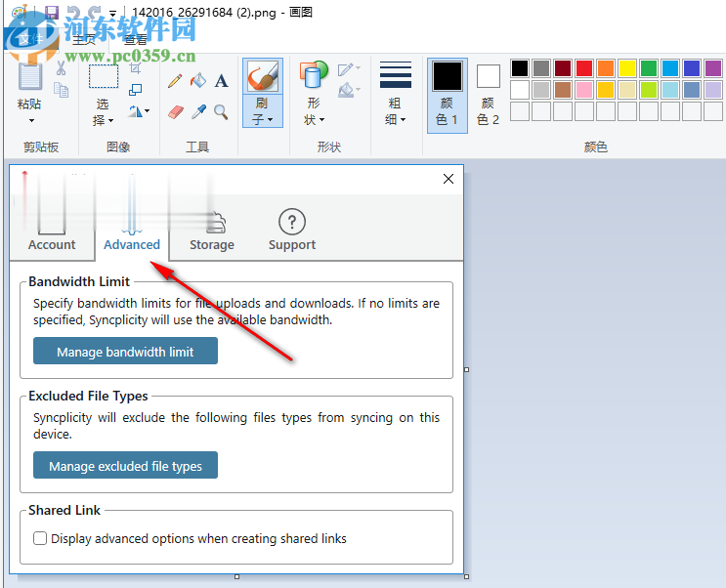Close the Syncplicity settings dialog
The image size is (726, 588).
coord(448,179)
